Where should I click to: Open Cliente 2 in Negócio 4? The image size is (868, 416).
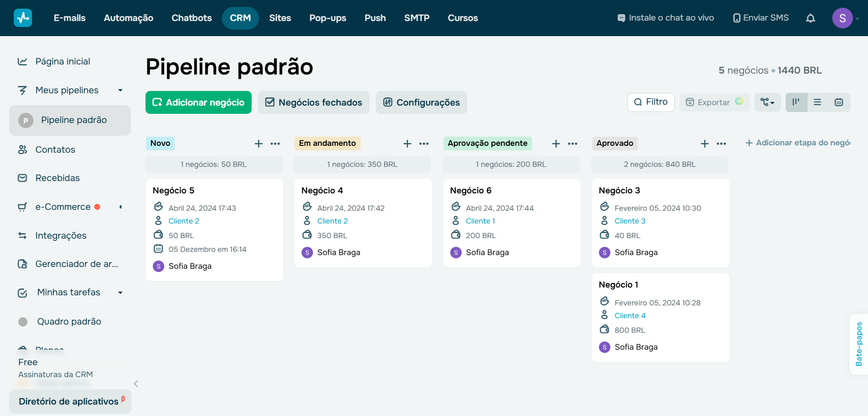pyautogui.click(x=333, y=221)
